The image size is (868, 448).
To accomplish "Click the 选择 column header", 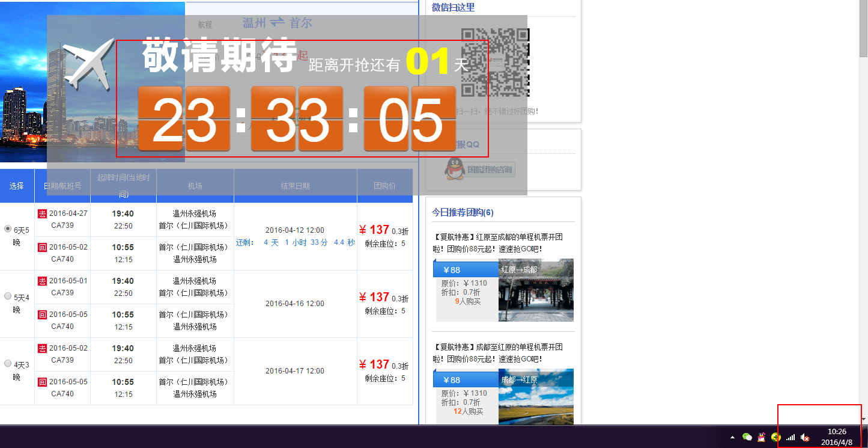I will (x=17, y=186).
